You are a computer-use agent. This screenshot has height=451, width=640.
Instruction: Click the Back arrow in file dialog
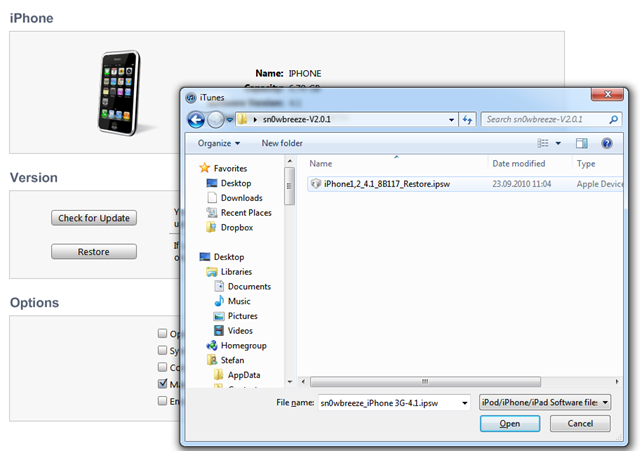coord(196,120)
